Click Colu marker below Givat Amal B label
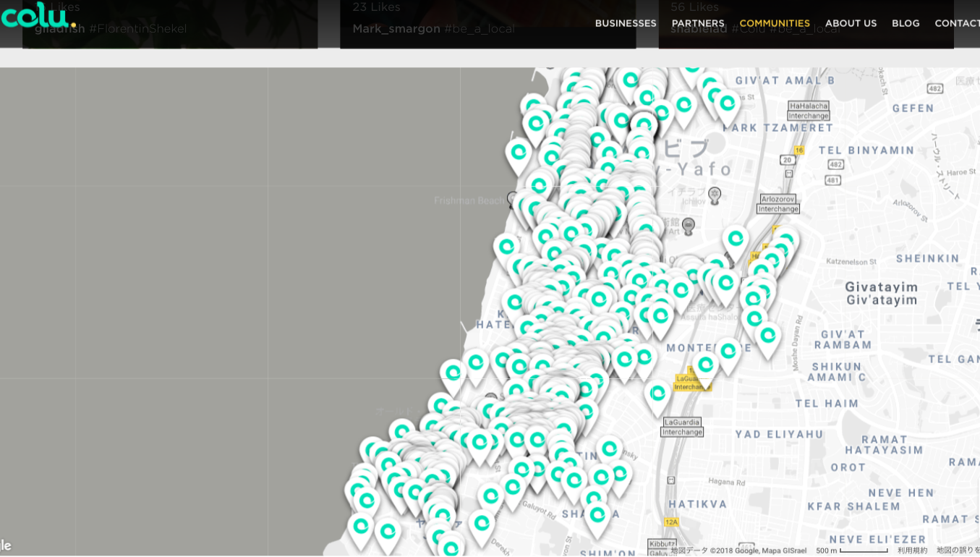 tap(727, 104)
